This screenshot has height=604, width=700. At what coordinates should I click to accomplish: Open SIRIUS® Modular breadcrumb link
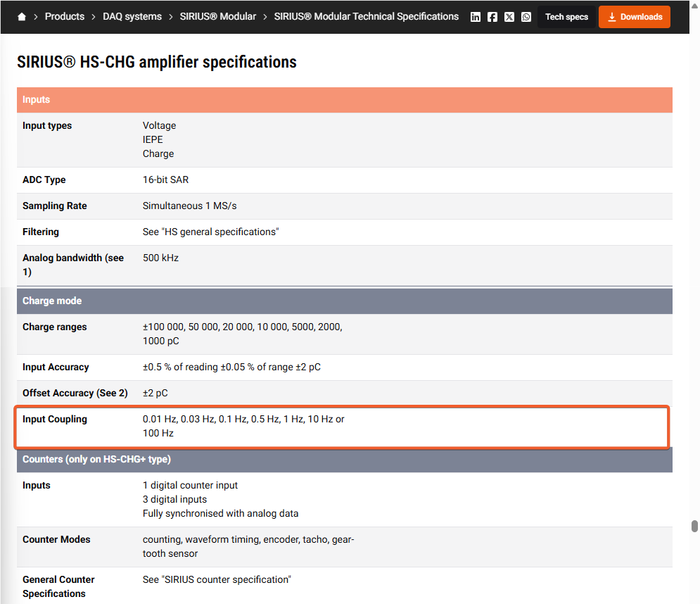[218, 16]
